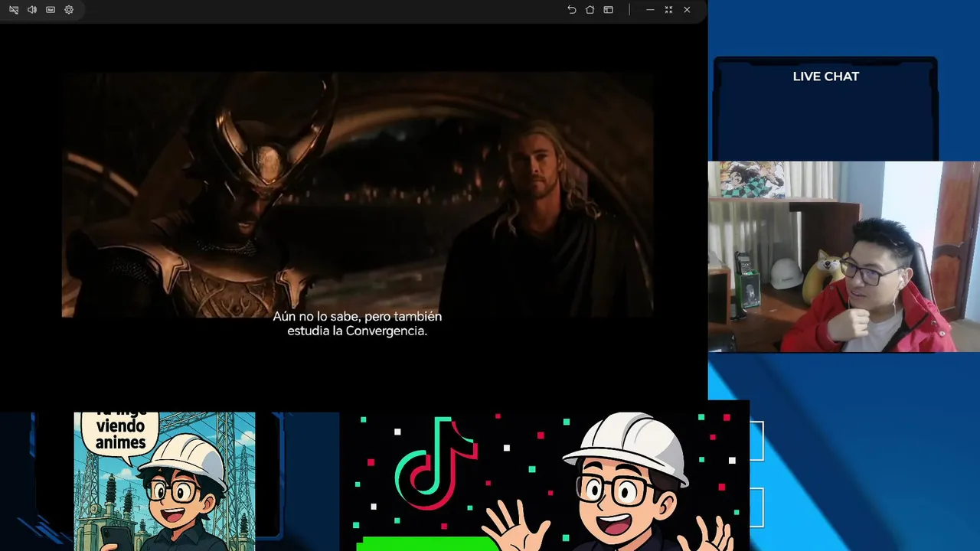Viewport: 980px width, 551px height.
Task: Click the streamer webcam feed
Action: pyautogui.click(x=844, y=256)
